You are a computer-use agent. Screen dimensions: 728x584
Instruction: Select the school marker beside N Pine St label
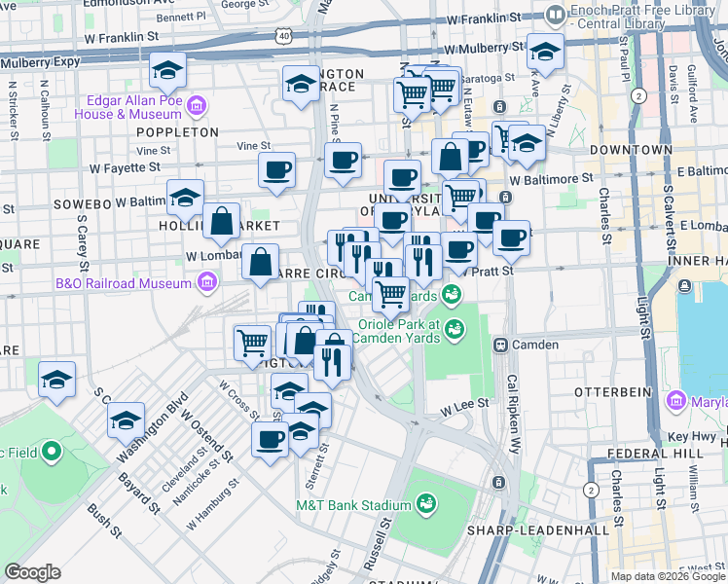[301, 87]
